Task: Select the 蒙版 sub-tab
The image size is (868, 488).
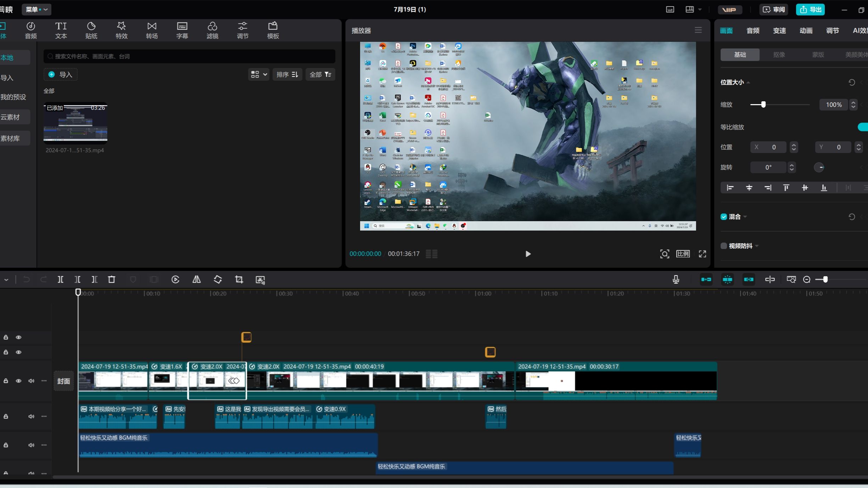Action: 818,55
